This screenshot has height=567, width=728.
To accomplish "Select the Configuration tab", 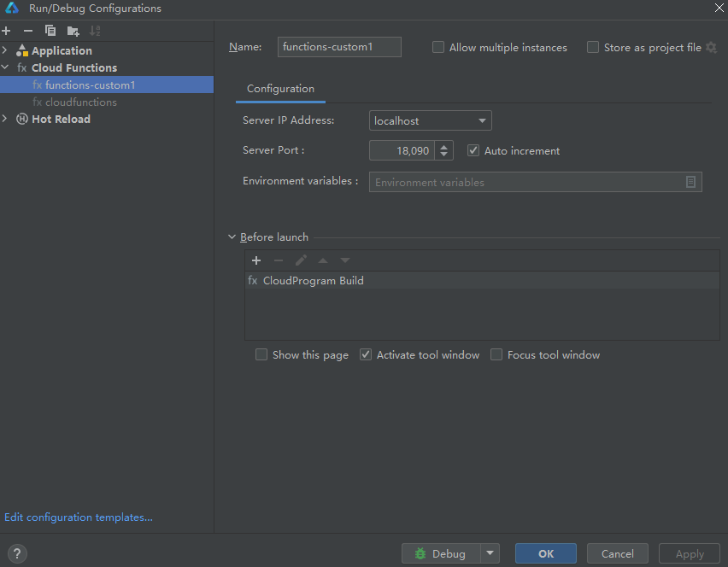I will (x=280, y=89).
